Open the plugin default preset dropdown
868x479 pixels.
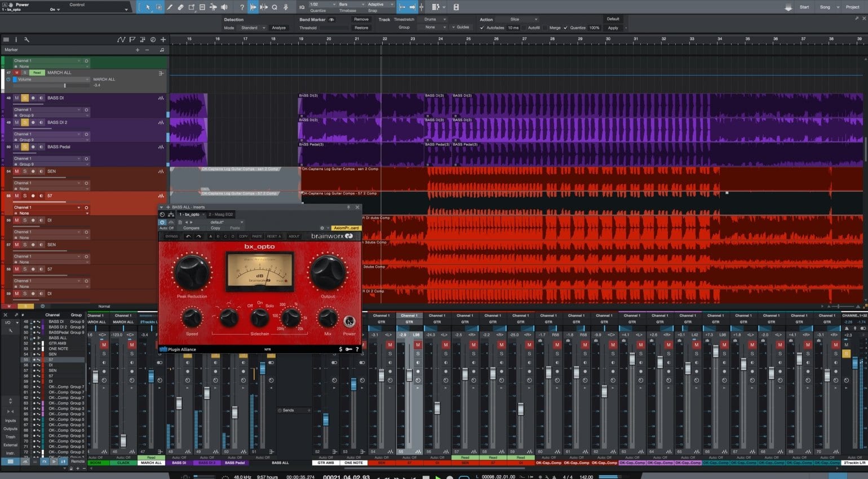[227, 222]
